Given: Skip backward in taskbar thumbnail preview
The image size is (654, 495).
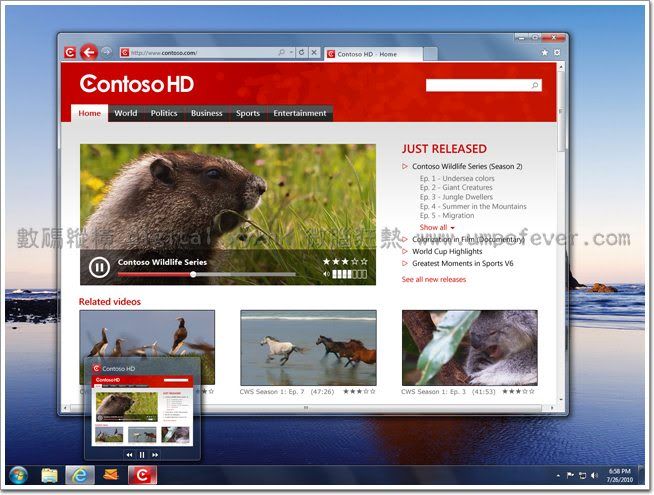Looking at the screenshot, I should pos(129,454).
